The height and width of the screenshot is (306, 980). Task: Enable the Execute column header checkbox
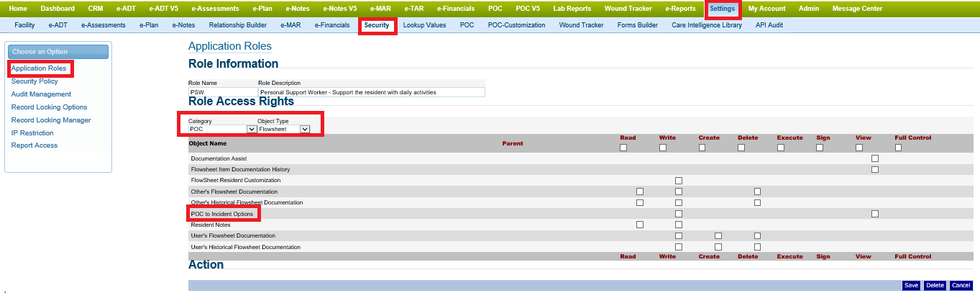tap(781, 148)
